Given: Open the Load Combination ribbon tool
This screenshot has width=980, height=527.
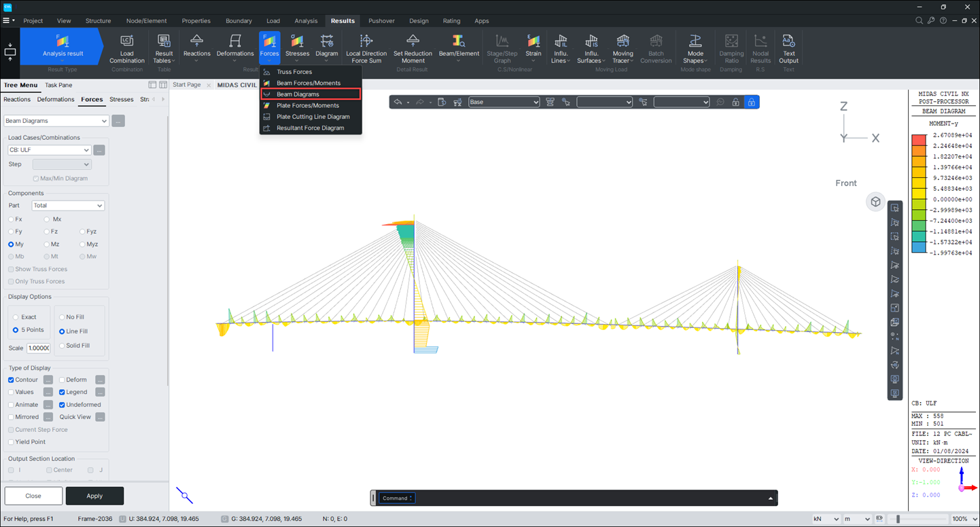Looking at the screenshot, I should pyautogui.click(x=127, y=49).
